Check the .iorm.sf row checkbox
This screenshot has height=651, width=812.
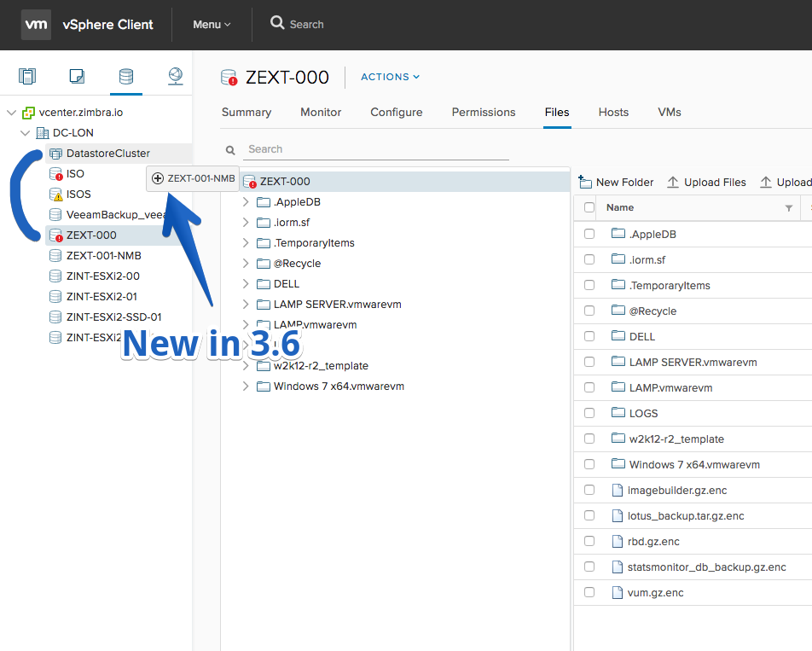coord(589,259)
